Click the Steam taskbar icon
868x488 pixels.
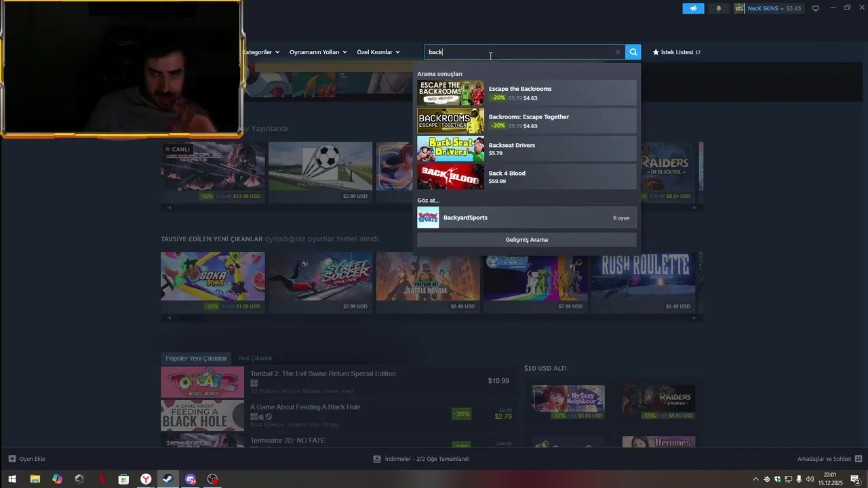click(167, 479)
